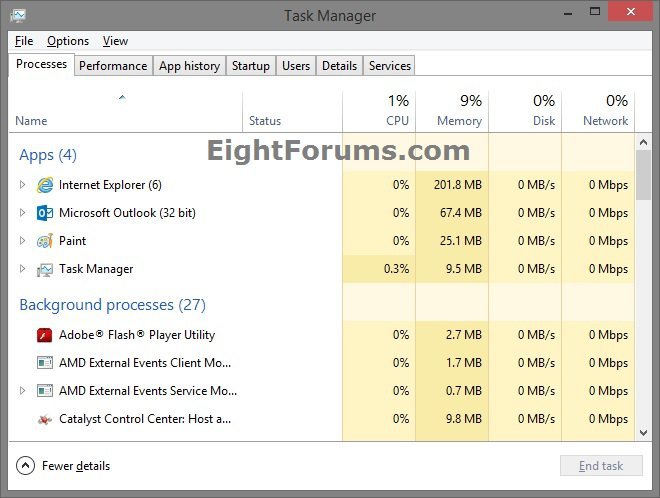Click the Adobe Flash Player Utility icon
The image size is (660, 498).
(45, 335)
